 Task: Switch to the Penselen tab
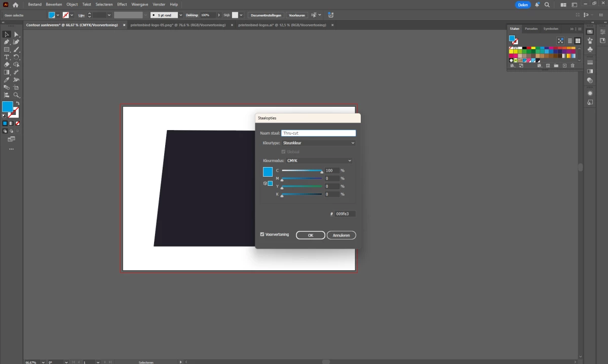531,29
